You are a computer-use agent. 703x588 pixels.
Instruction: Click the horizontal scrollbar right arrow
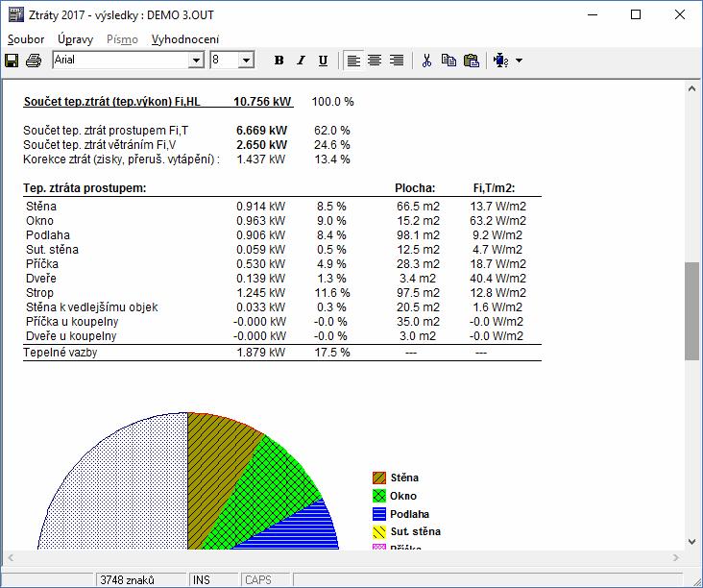676,557
